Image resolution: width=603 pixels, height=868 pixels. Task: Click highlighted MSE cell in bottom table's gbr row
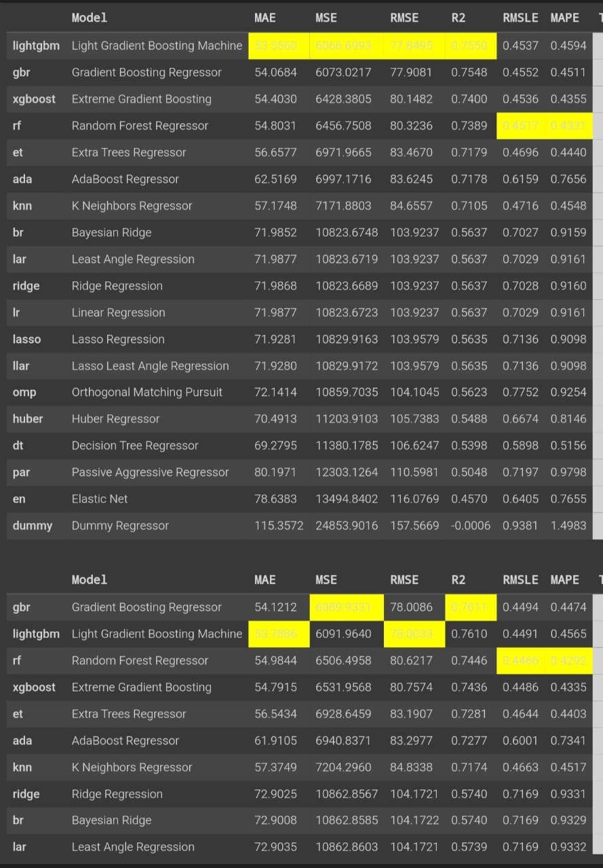[343, 607]
